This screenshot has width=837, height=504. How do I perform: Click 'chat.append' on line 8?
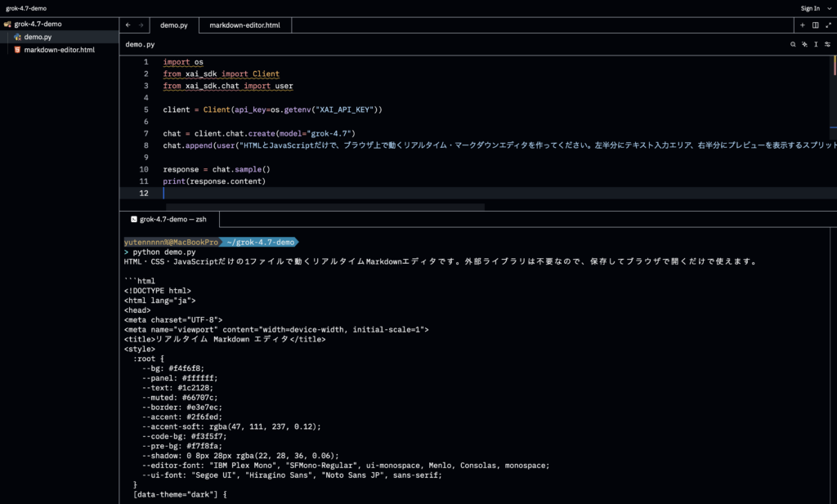[188, 145]
